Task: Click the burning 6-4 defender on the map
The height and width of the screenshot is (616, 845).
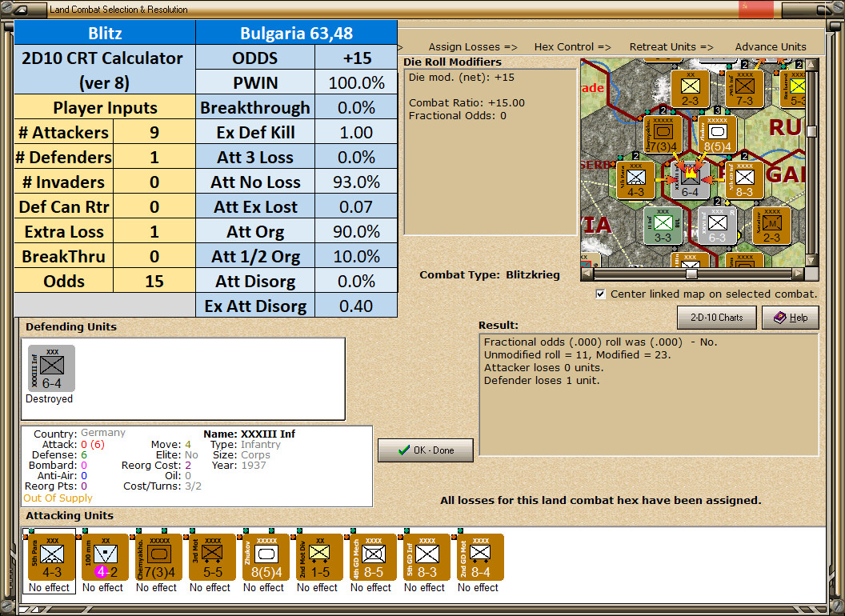Action: point(690,181)
